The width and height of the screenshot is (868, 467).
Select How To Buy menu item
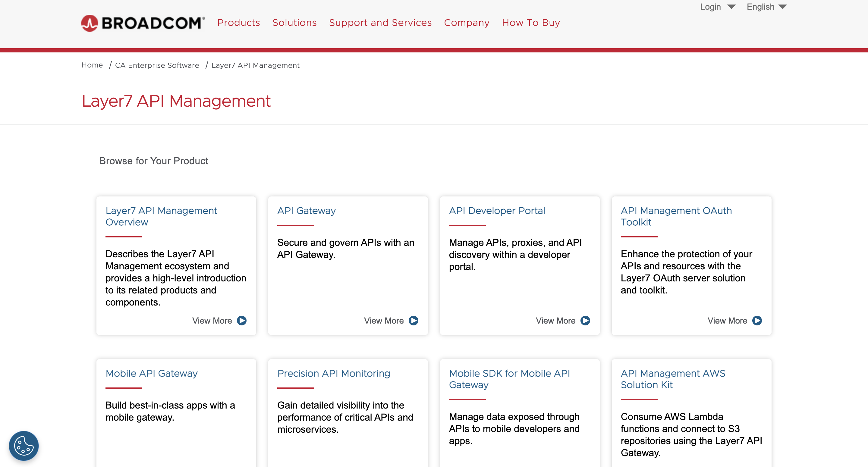[x=531, y=23]
